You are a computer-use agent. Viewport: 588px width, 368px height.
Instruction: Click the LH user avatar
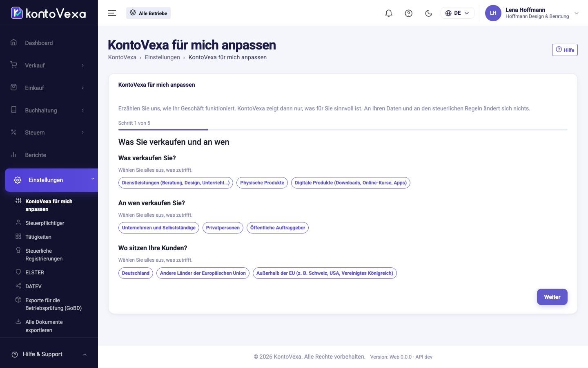493,13
